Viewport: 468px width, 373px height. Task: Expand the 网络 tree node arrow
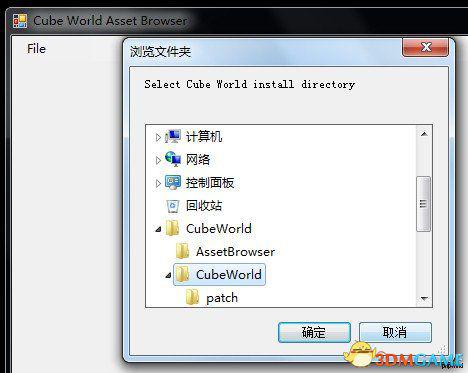[158, 160]
